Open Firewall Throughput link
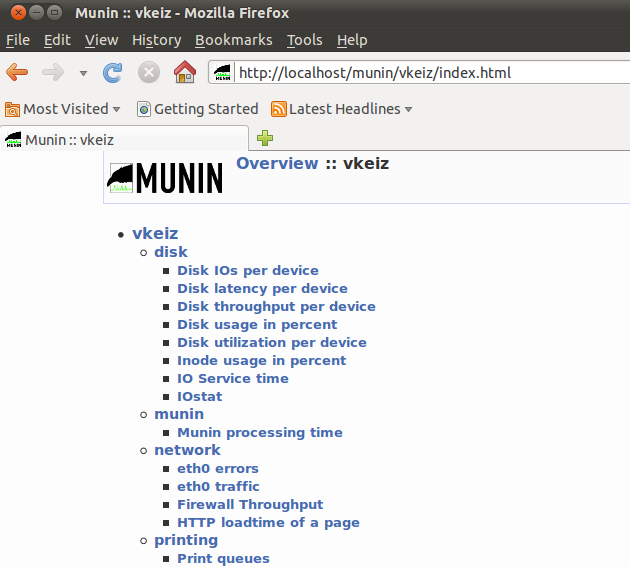 250,504
